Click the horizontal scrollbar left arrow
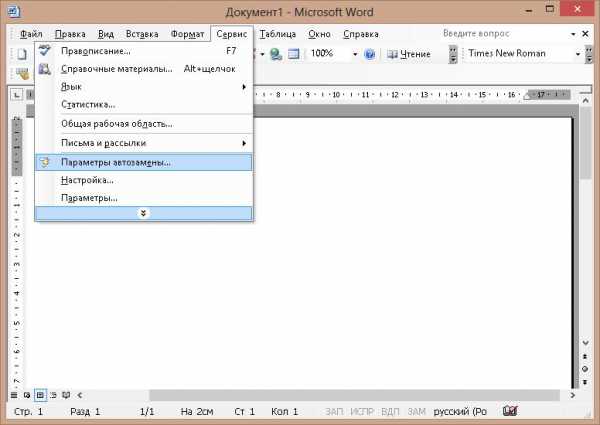This screenshot has width=600, height=425. 80,395
